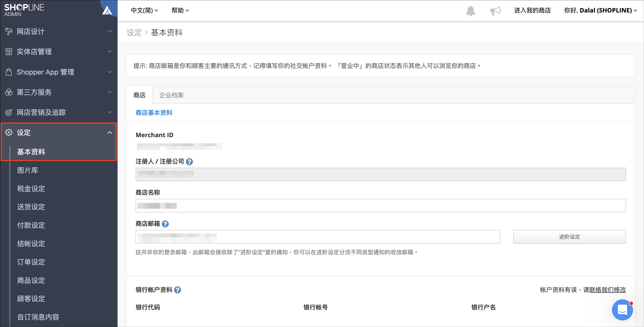Click help icon next to 注册人 / 注册公司

(189, 162)
